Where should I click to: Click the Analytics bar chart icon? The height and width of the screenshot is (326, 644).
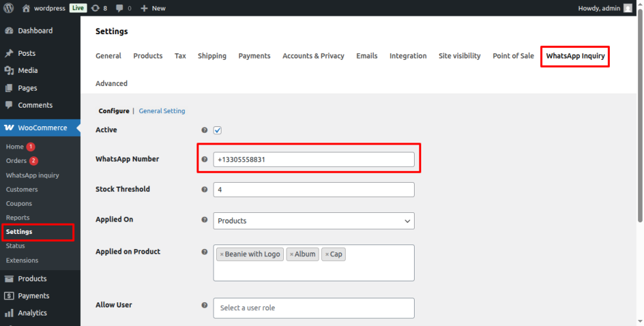pyautogui.click(x=9, y=313)
